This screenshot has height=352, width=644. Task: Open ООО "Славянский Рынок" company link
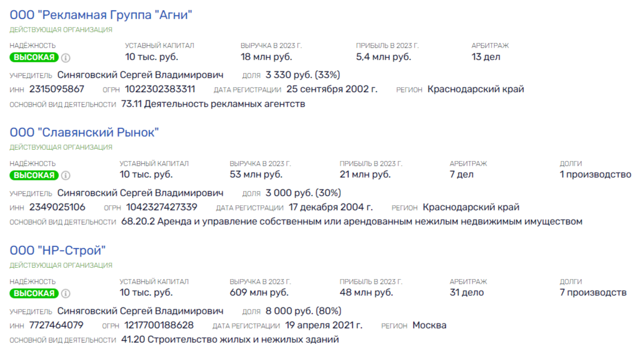click(x=84, y=132)
